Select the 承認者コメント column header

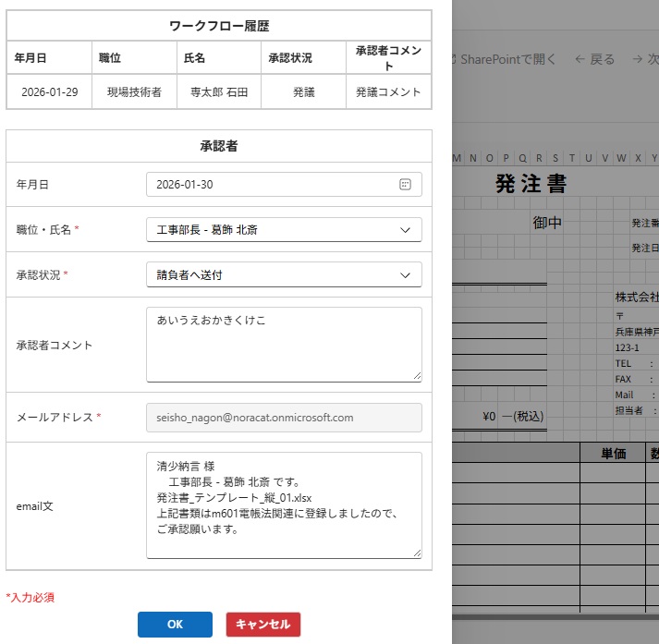coord(388,57)
